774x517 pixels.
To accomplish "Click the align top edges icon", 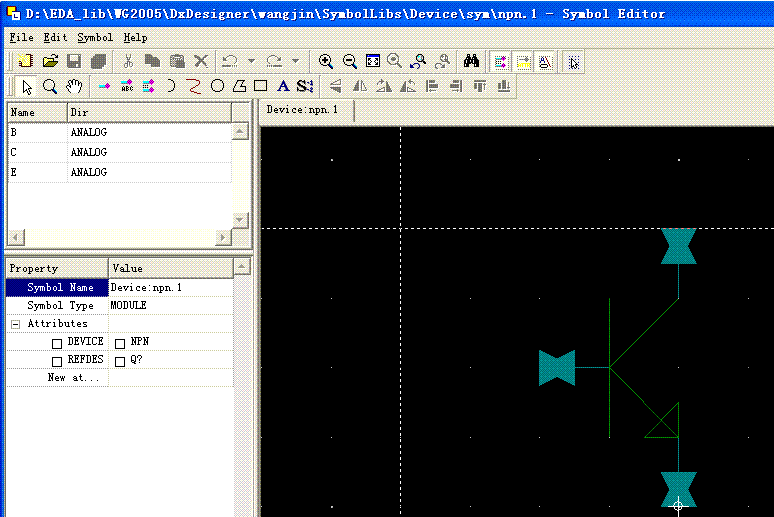I will tap(480, 86).
